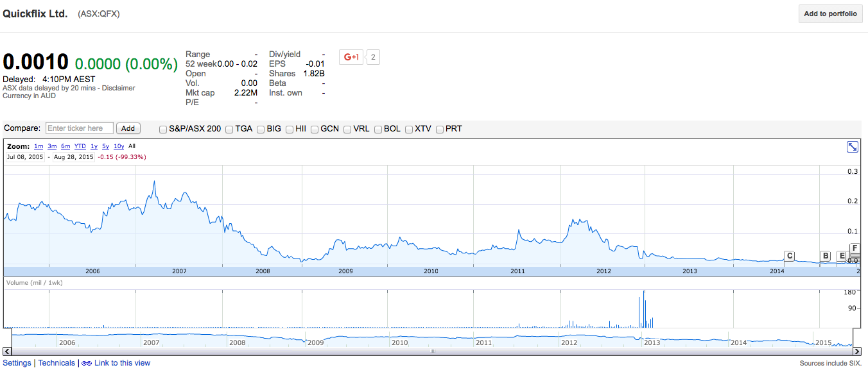Click the 2012 label on chart axis

tap(603, 271)
